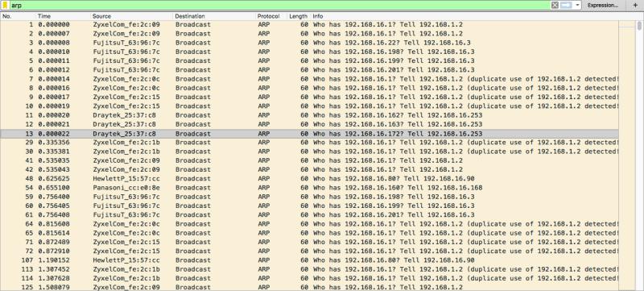Select packet 48 from HewlettP_15:57:cc
644x291 pixels.
pyautogui.click(x=309, y=179)
